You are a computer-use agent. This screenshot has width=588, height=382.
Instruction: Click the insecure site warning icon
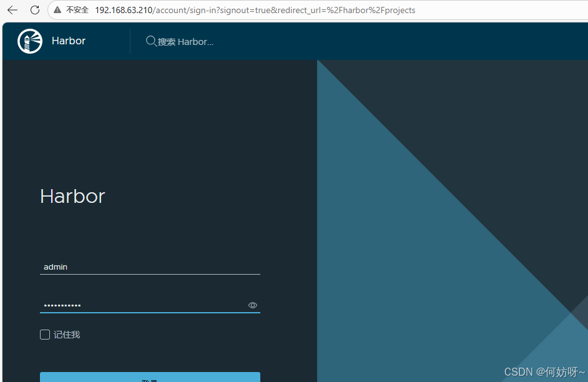(x=57, y=10)
